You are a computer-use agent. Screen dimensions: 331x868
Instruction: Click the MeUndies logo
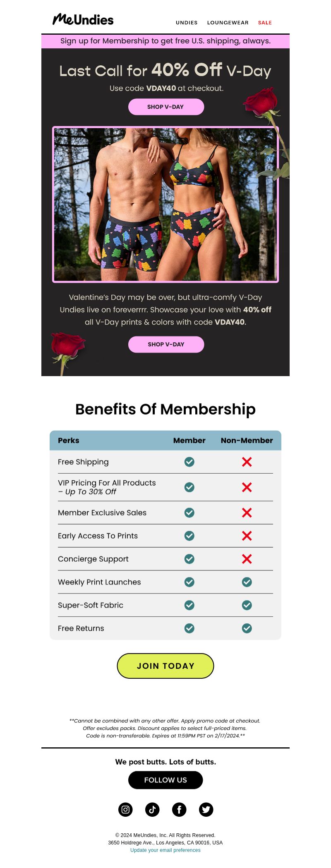click(83, 19)
